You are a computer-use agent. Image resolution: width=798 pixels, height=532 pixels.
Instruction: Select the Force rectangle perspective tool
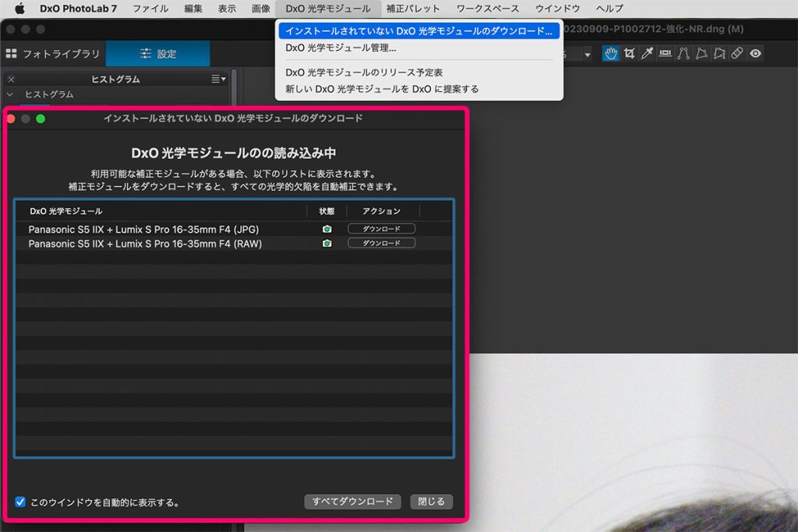(701, 54)
